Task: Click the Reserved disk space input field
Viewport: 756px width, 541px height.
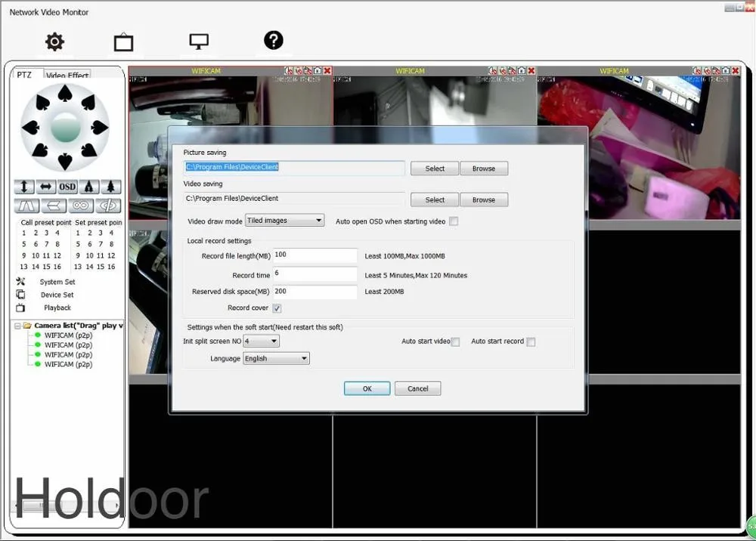Action: coord(315,292)
